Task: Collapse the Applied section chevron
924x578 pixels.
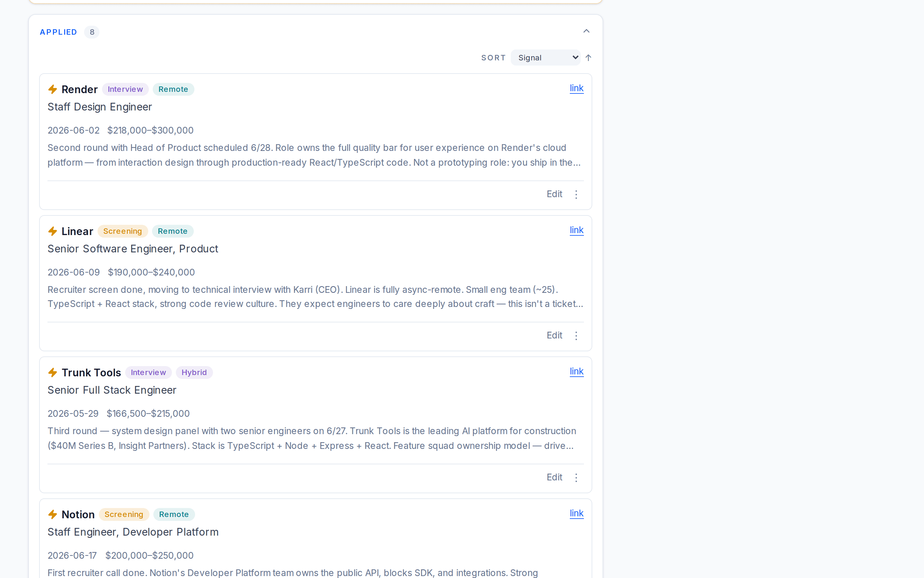Action: click(586, 31)
